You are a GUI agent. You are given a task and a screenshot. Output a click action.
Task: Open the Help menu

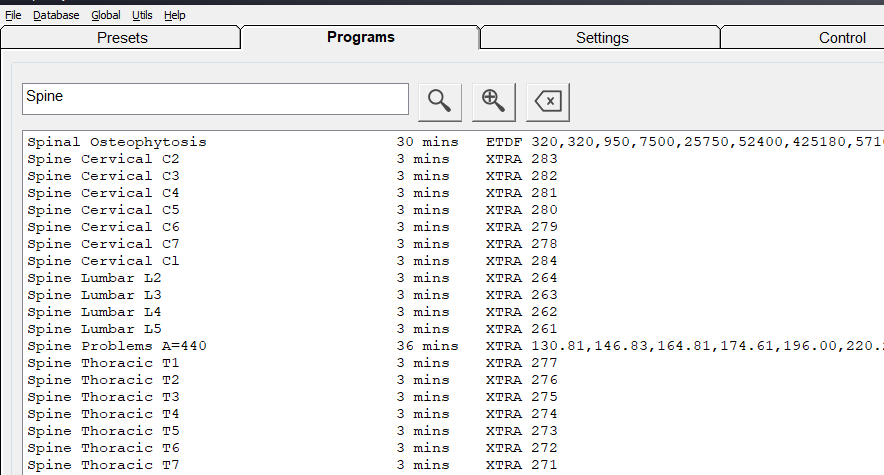175,15
